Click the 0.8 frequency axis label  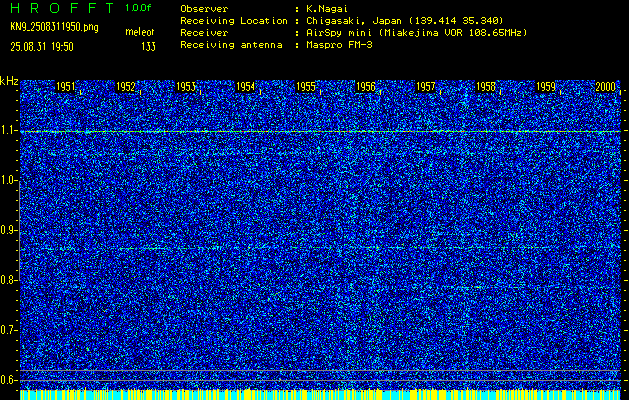click(x=8, y=280)
